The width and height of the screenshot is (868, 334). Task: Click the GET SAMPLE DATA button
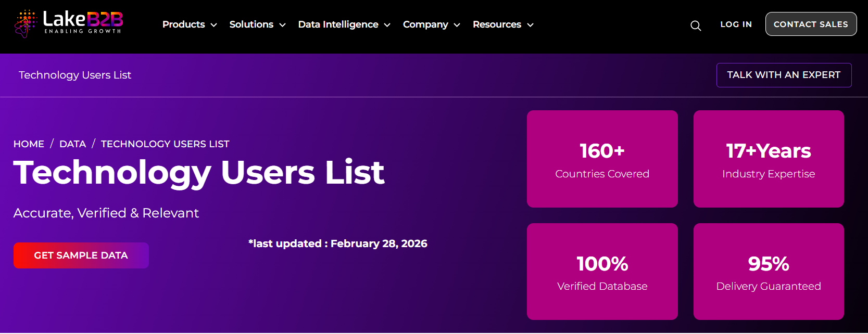pos(81,255)
